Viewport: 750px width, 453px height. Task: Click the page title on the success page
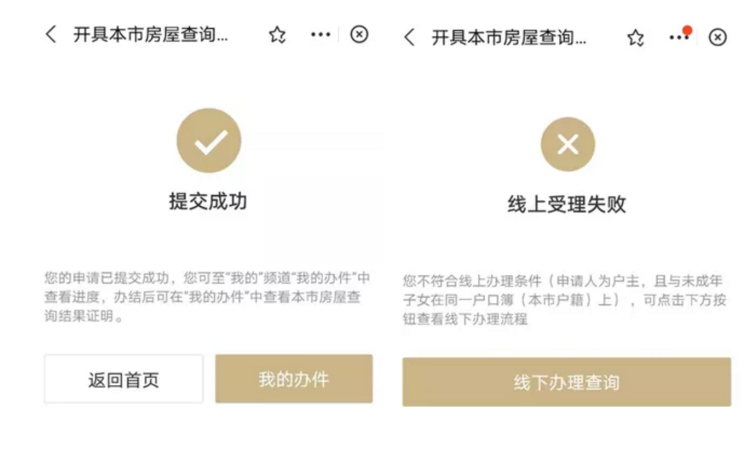pos(151,35)
